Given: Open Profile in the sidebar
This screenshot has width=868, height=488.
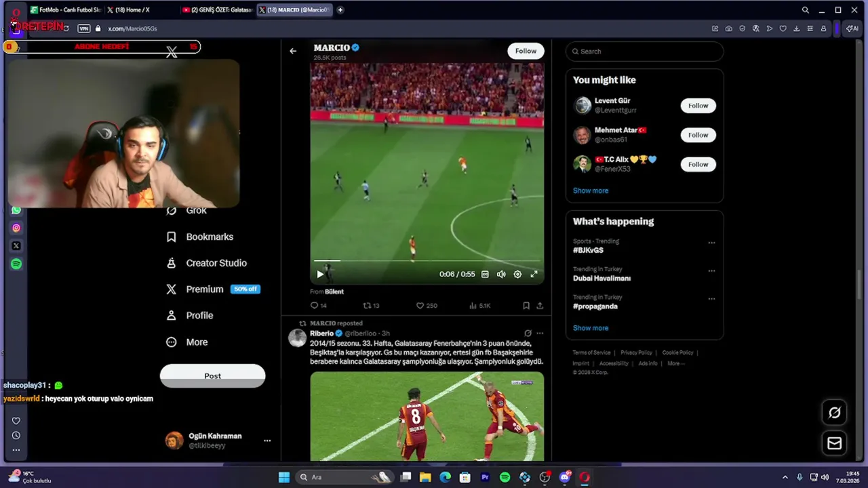Looking at the screenshot, I should tap(190, 316).
